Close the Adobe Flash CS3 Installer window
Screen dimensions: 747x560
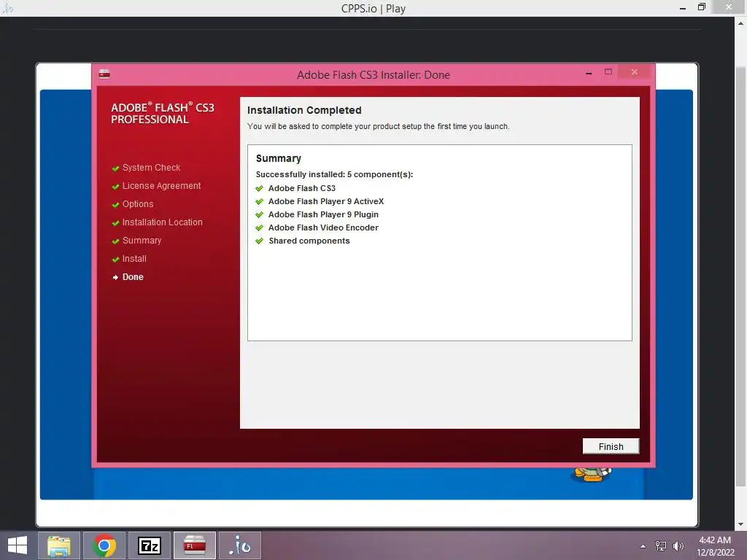(634, 72)
